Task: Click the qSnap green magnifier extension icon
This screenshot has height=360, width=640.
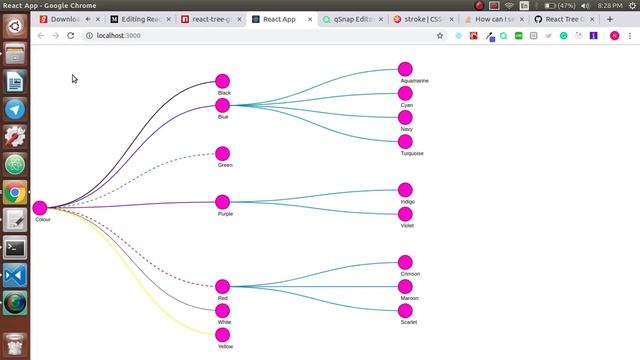Action: 504,36
